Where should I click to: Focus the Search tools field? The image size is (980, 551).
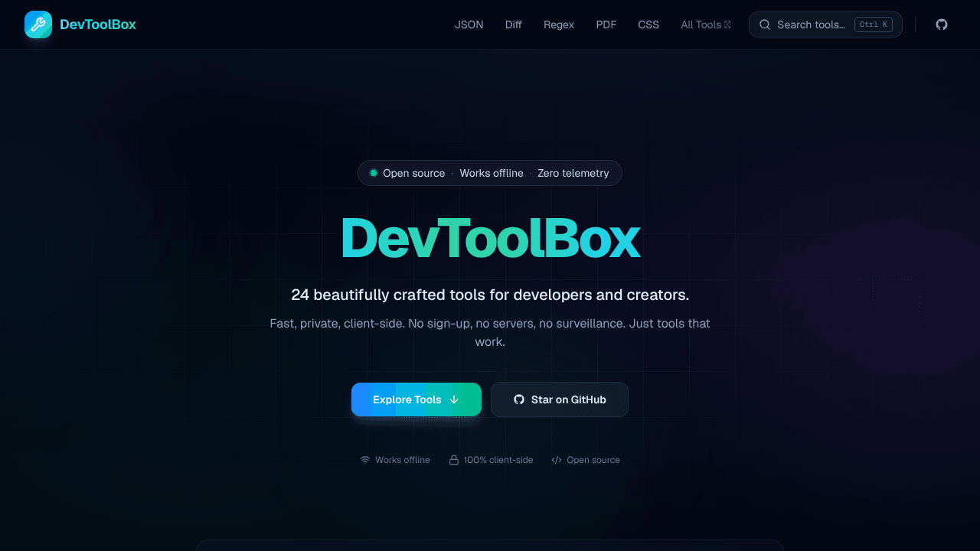click(825, 24)
